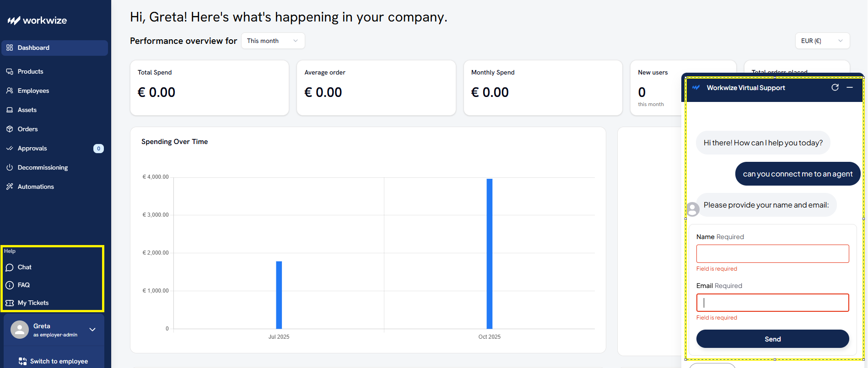Open the EUR (€) currency dropdown
The height and width of the screenshot is (368, 868).
pos(822,41)
